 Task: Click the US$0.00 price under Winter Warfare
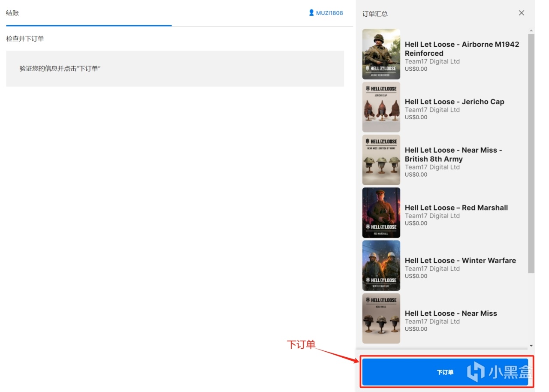point(416,276)
